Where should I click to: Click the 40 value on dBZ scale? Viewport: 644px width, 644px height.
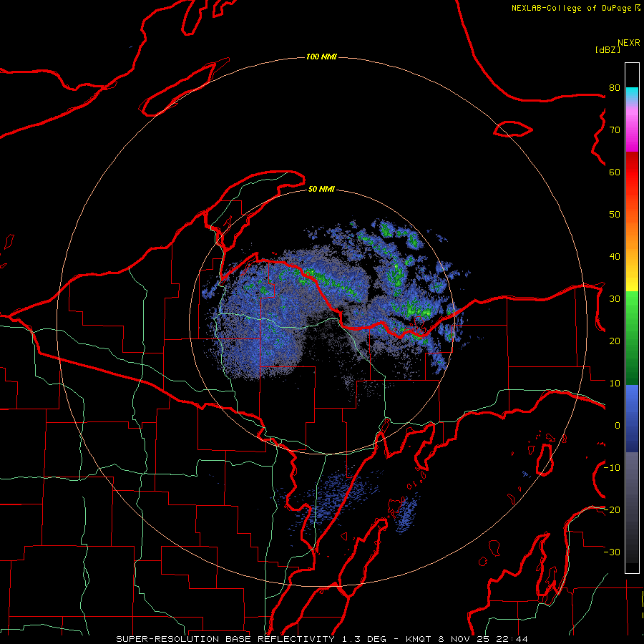pyautogui.click(x=615, y=256)
